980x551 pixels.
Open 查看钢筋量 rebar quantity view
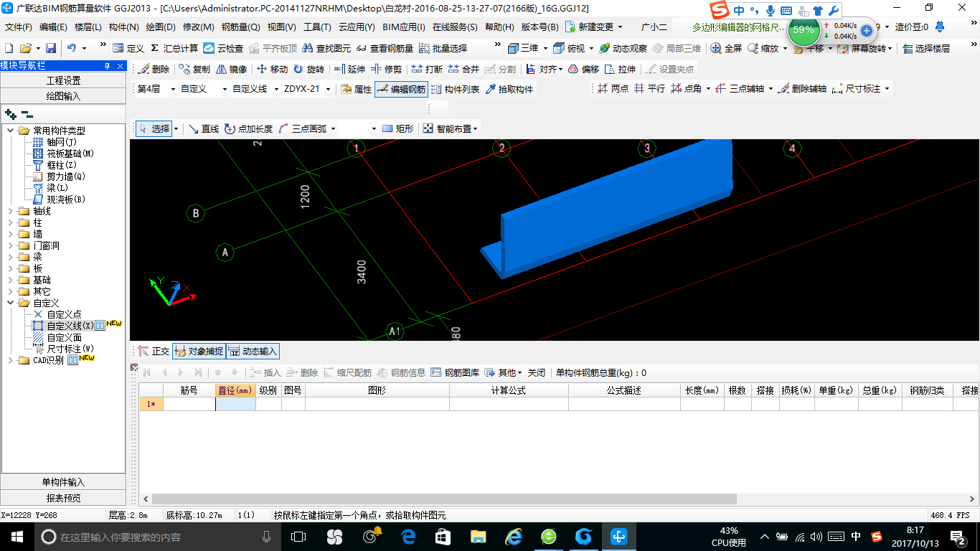coord(385,48)
